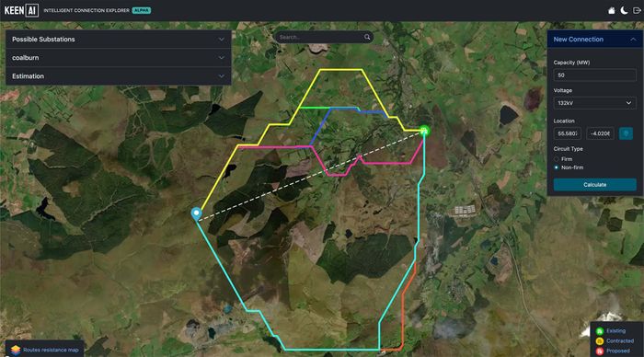Click the blue map marker pin

(196, 213)
